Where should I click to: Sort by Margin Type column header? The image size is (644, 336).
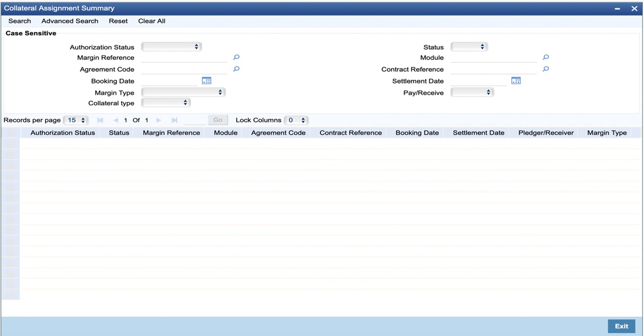607,133
